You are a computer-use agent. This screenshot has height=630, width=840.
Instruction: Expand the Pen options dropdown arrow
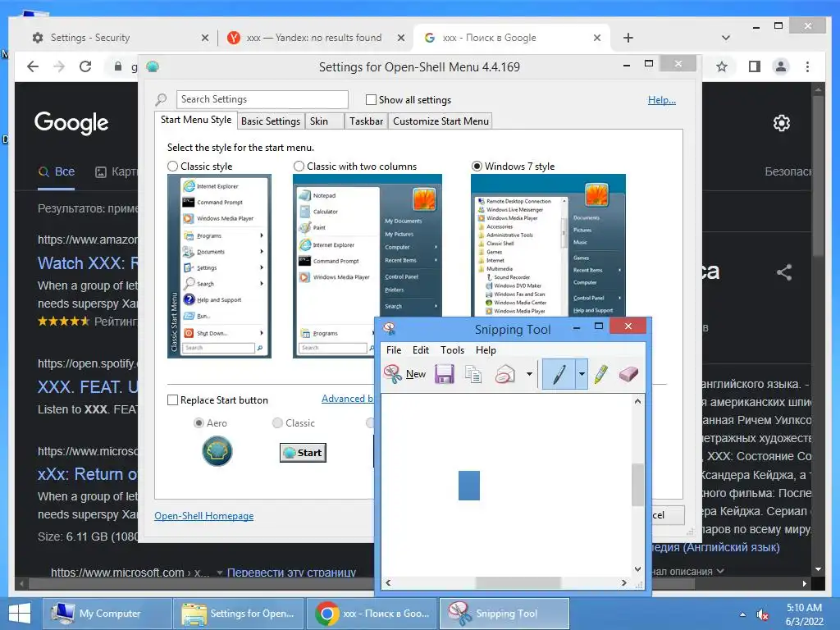582,374
